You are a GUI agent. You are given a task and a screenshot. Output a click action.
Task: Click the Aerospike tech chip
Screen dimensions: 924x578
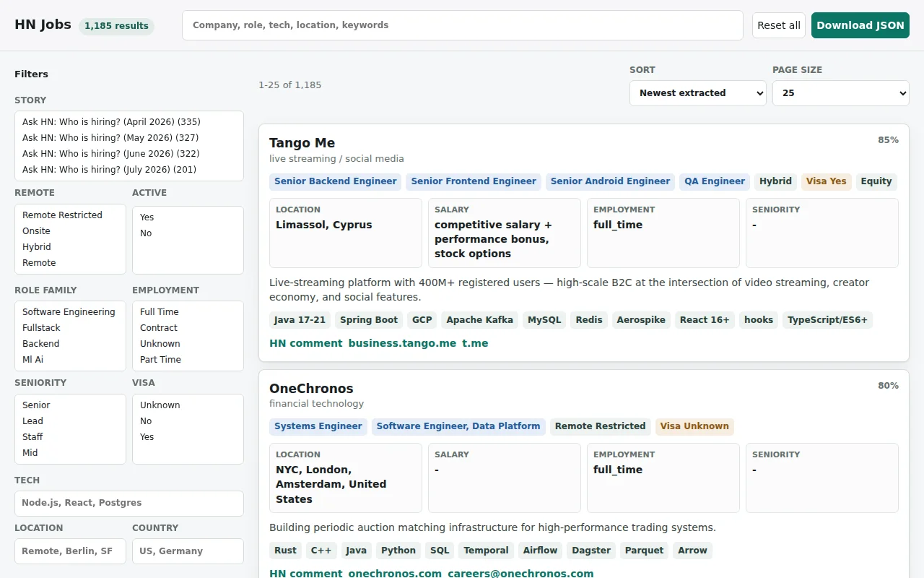641,320
